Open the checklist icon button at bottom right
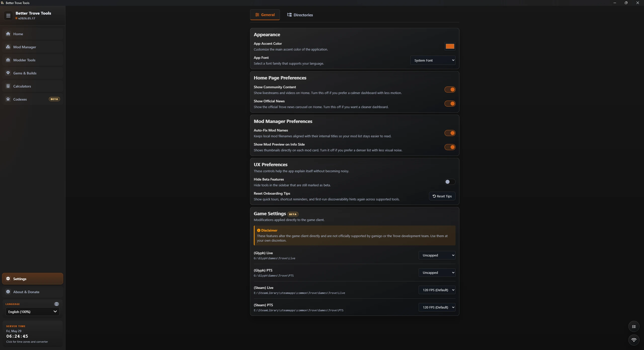The height and width of the screenshot is (350, 644). coord(634,327)
